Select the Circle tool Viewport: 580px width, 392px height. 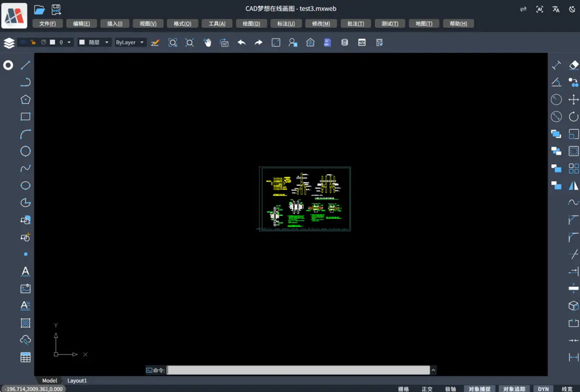(x=25, y=151)
